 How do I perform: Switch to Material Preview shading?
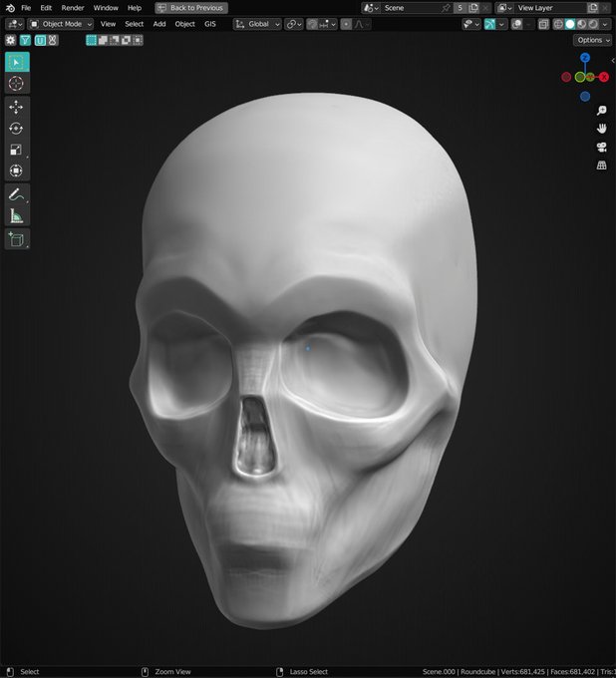pyautogui.click(x=582, y=24)
